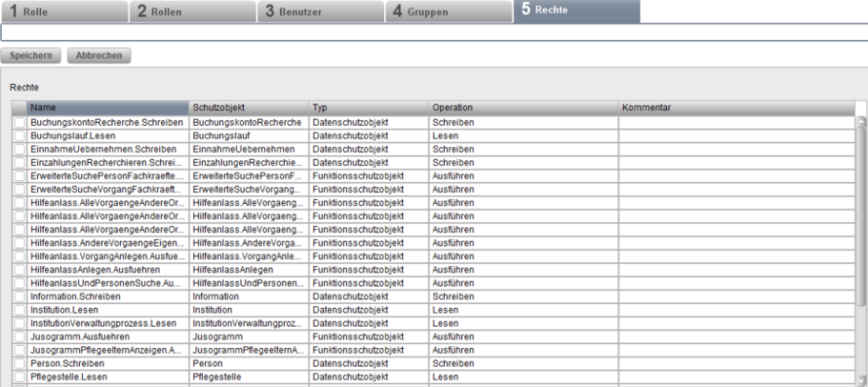Select the Jusogramm Schutzobjekt cell
The width and height of the screenshot is (868, 387).
click(249, 336)
